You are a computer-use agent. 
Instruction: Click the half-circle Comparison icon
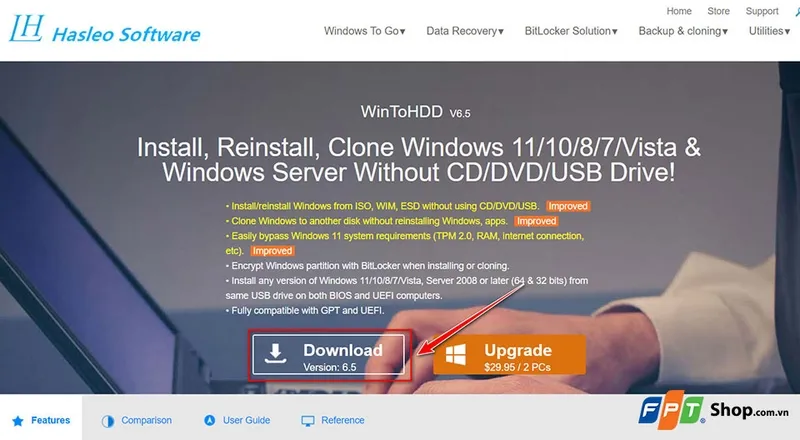coord(108,421)
